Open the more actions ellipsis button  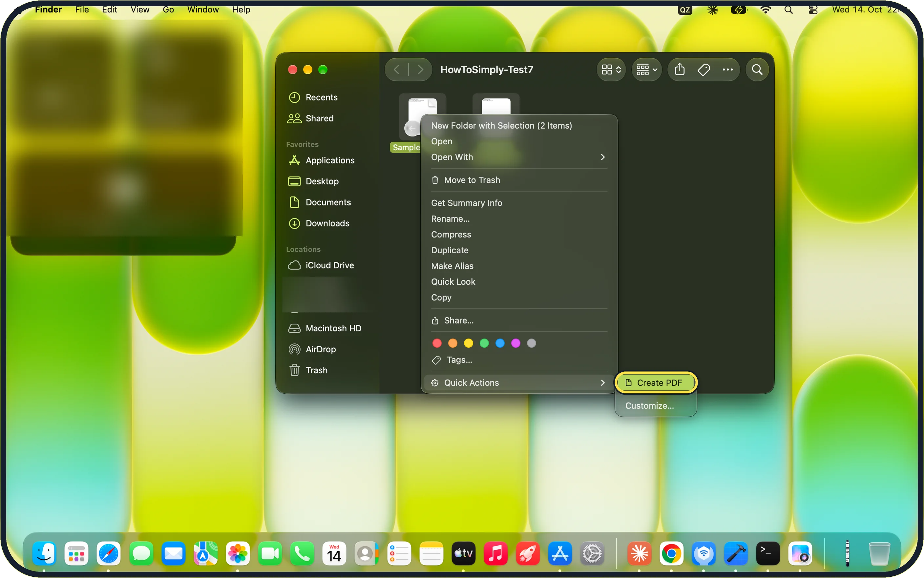click(727, 70)
